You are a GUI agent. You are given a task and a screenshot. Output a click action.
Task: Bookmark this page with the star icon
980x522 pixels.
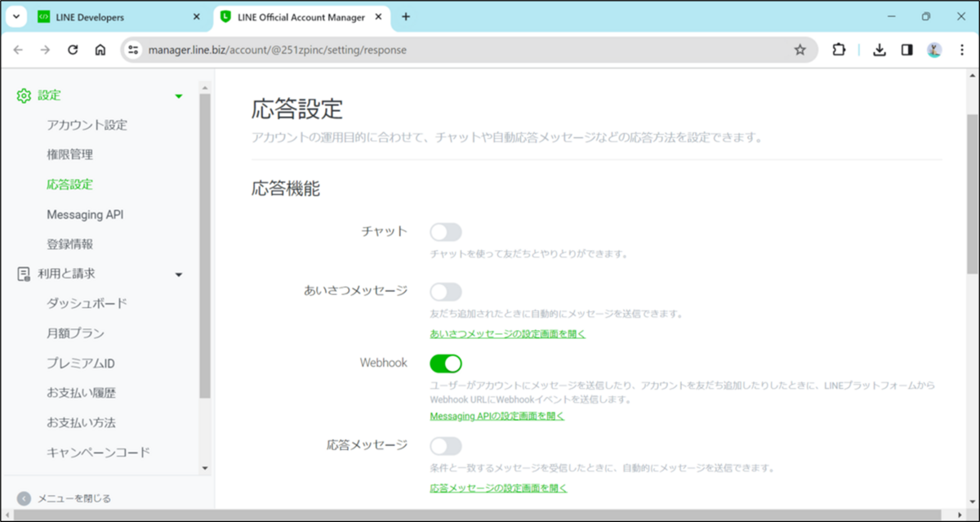(x=800, y=50)
